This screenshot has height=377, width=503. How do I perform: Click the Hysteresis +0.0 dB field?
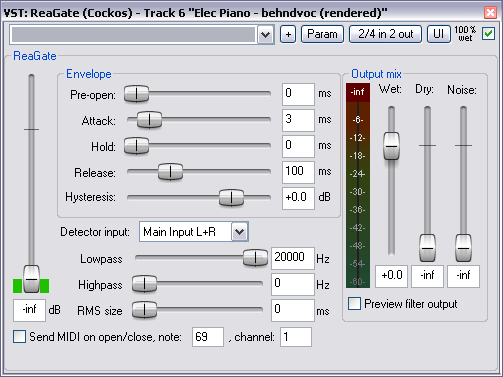click(298, 198)
